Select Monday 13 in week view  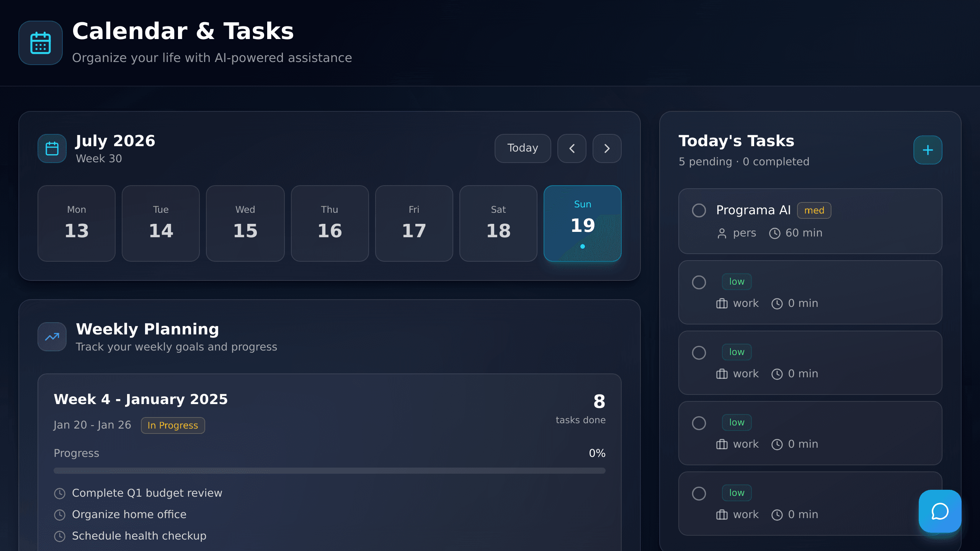(x=77, y=223)
